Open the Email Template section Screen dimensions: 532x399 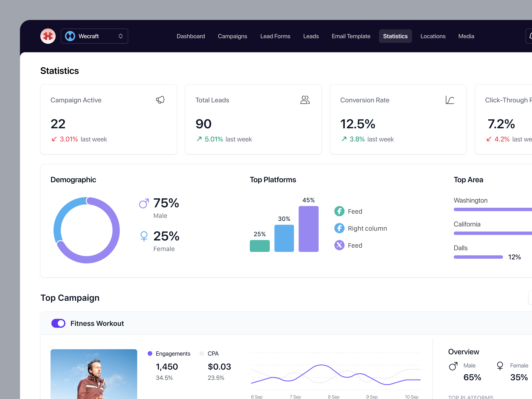click(351, 36)
